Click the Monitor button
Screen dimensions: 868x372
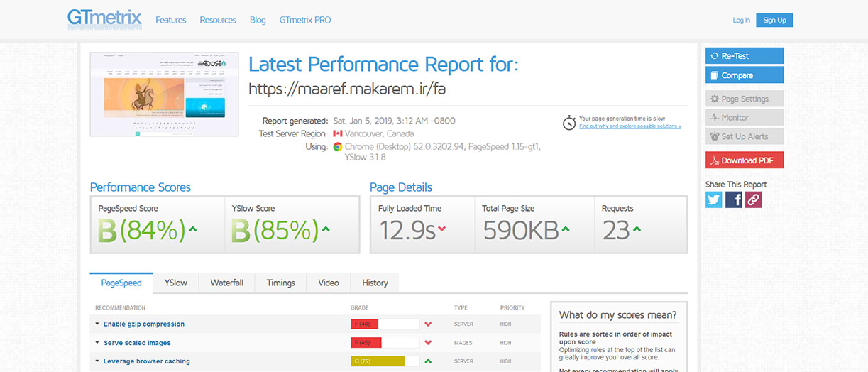point(745,118)
